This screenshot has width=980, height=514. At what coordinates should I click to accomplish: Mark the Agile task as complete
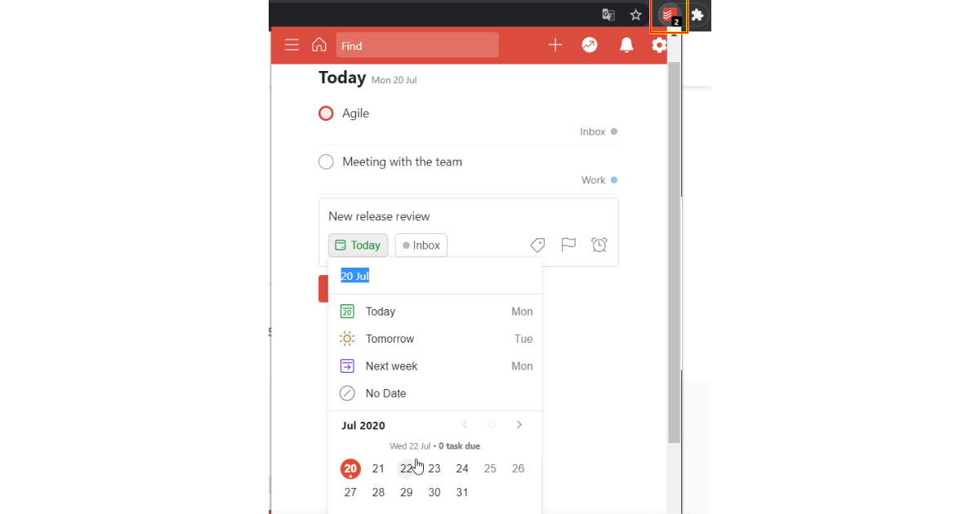pyautogui.click(x=326, y=113)
